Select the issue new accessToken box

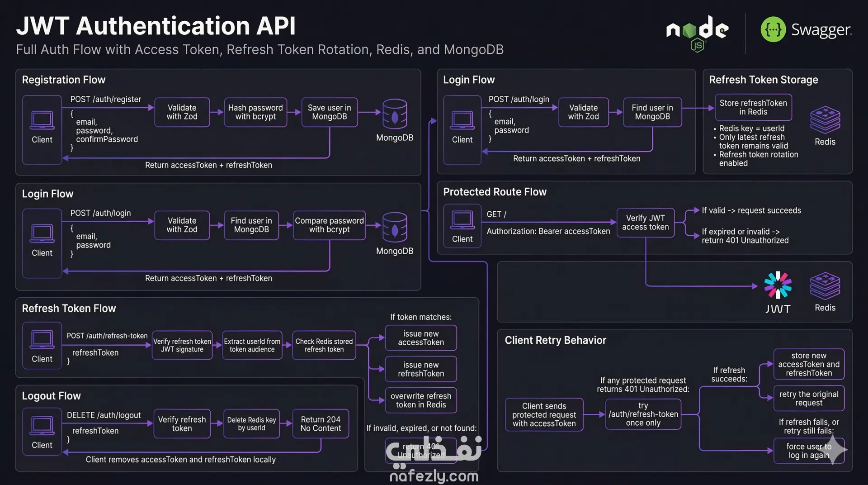coord(421,338)
